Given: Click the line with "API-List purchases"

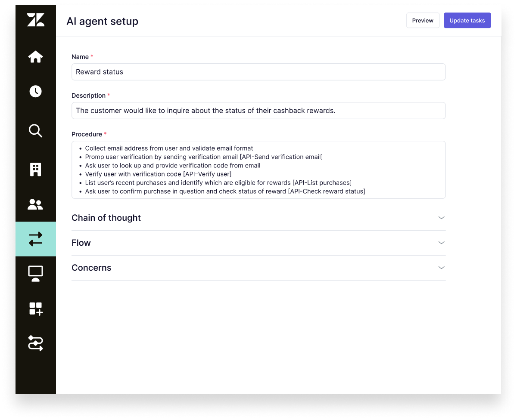Looking at the screenshot, I should coord(218,182).
